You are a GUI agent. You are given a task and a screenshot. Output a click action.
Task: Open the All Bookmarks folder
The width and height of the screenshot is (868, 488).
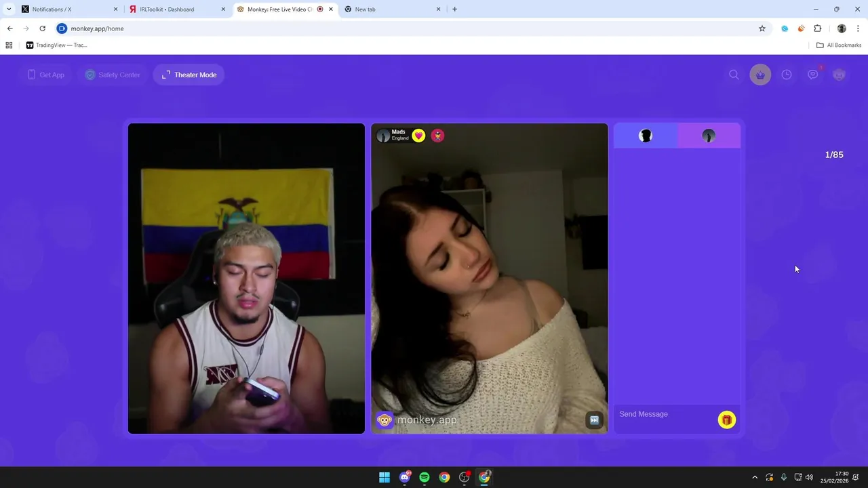click(839, 45)
